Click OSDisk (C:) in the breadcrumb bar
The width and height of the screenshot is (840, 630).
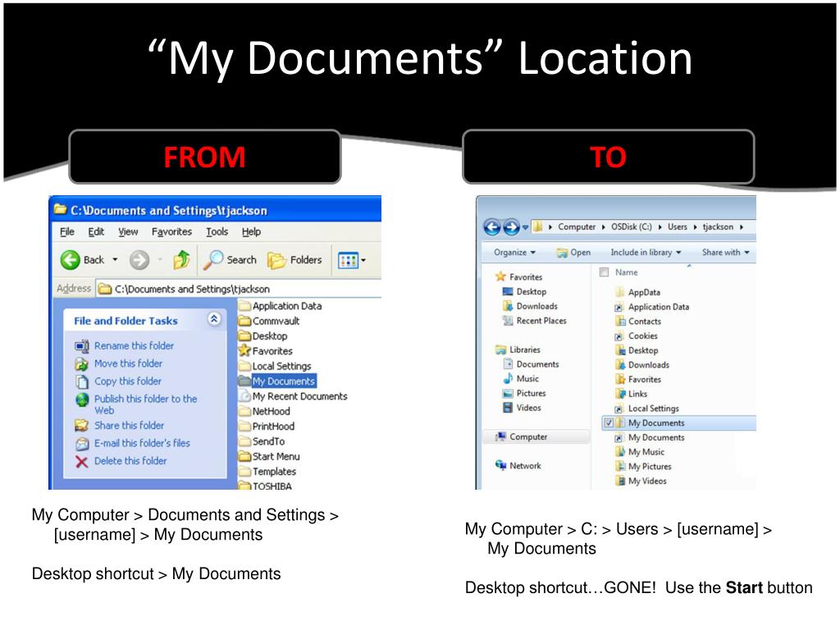pos(632,227)
